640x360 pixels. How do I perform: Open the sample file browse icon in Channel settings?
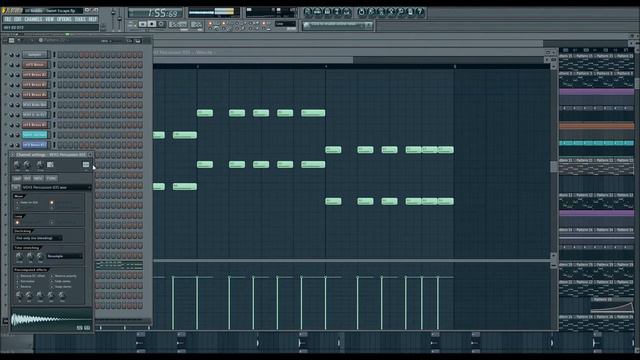click(16, 187)
